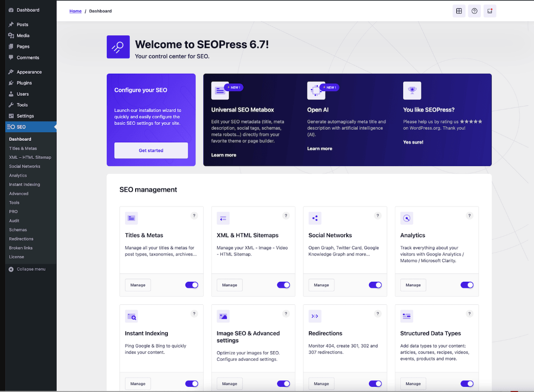The image size is (534, 392).
Task: Click the Instant Indexing magnifier icon
Action: [131, 316]
